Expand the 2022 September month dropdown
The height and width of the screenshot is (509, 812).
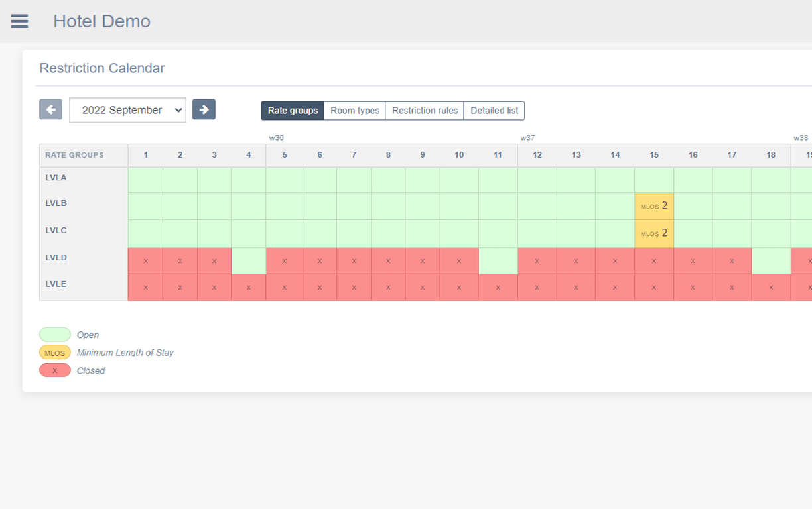[x=127, y=110]
